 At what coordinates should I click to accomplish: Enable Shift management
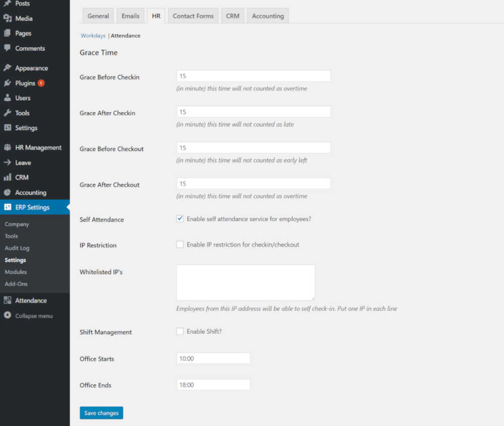click(179, 331)
